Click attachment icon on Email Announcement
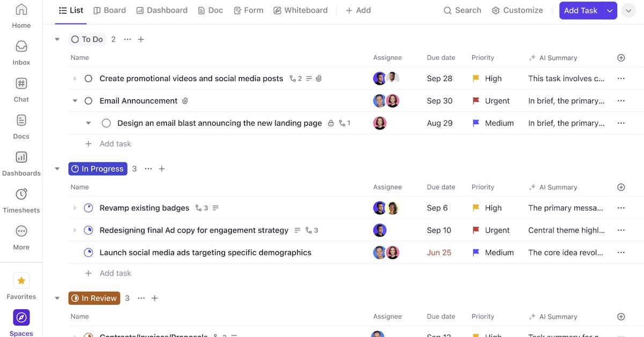Image resolution: width=644 pixels, height=337 pixels. 185,101
